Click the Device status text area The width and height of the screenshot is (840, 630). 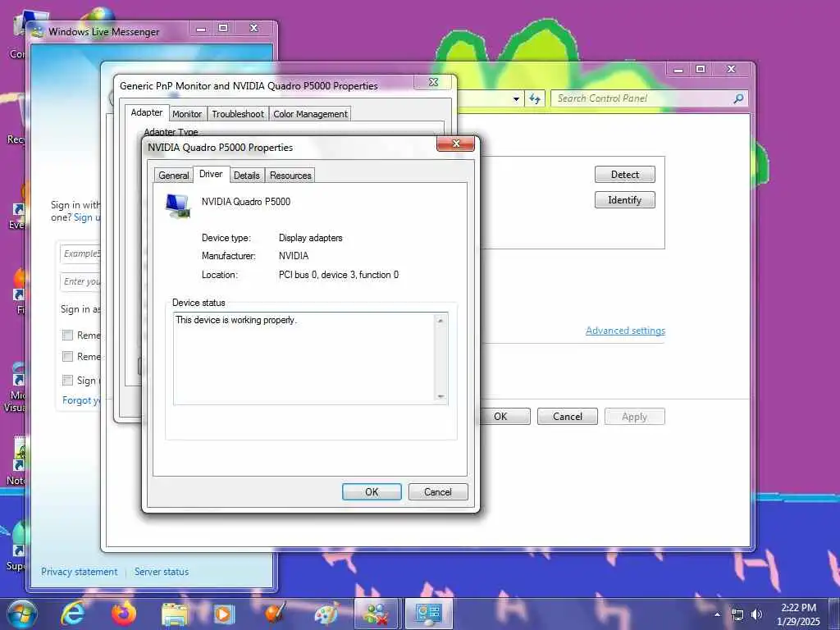click(310, 358)
